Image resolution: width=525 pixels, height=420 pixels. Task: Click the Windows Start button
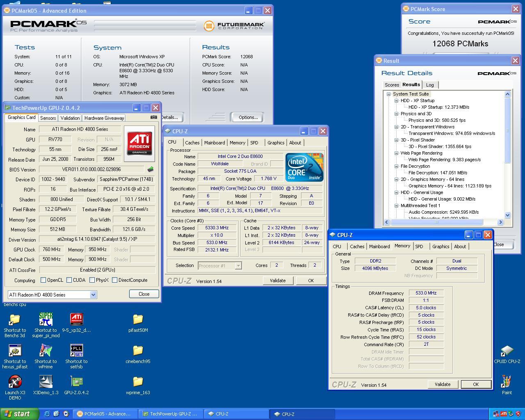click(x=19, y=414)
